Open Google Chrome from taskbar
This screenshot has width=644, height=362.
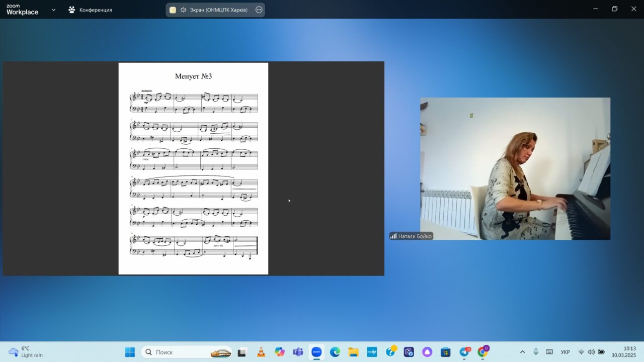[x=482, y=352]
